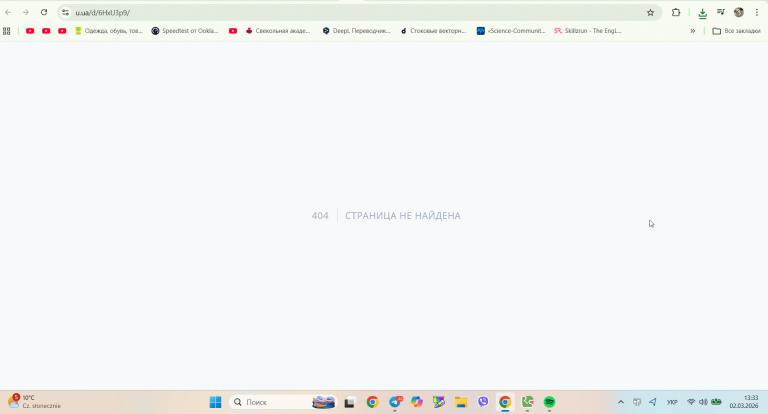The height and width of the screenshot is (414, 768).
Task: Click the address bar URL u.ua/d/6HxU3p9/
Action: tap(102, 13)
